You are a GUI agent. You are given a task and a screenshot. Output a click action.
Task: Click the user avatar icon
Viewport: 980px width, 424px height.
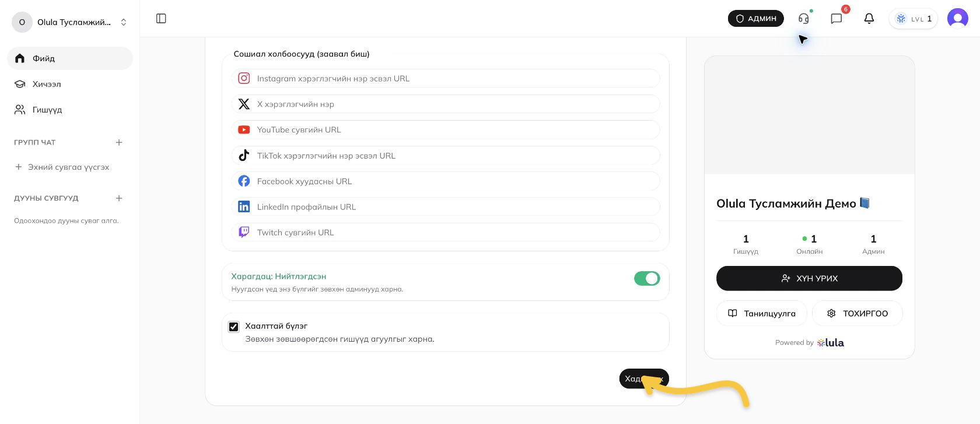958,19
